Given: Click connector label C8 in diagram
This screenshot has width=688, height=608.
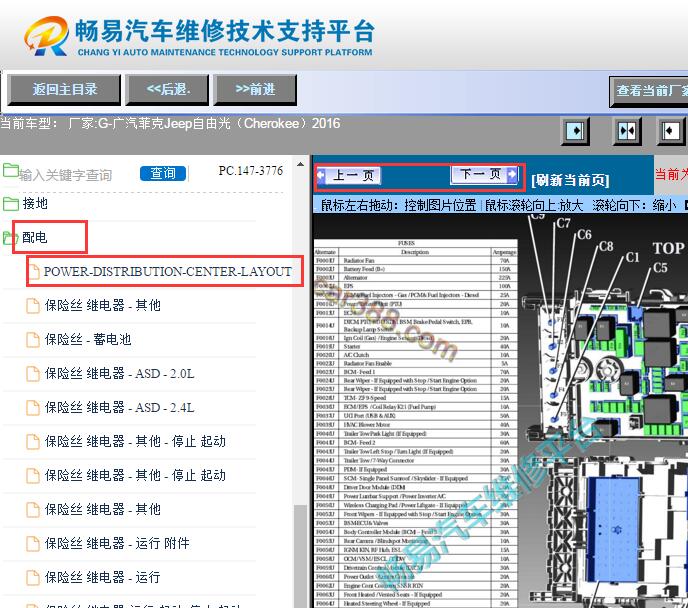Looking at the screenshot, I should (606, 246).
